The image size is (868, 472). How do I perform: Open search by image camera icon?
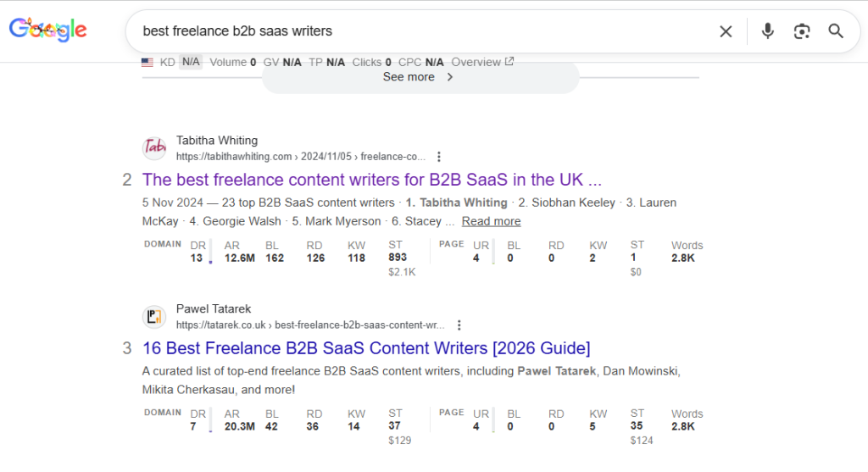[x=802, y=31]
